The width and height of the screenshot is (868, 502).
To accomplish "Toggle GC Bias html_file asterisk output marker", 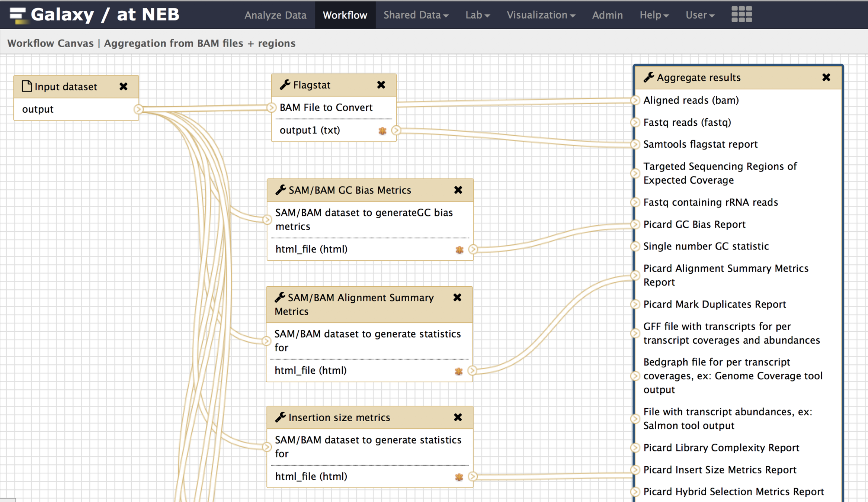I will [x=459, y=250].
